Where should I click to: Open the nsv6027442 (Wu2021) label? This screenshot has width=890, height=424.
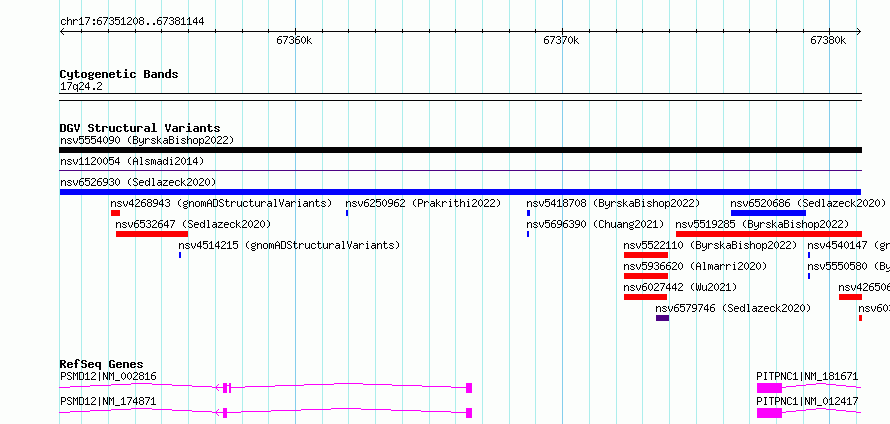[x=680, y=287]
